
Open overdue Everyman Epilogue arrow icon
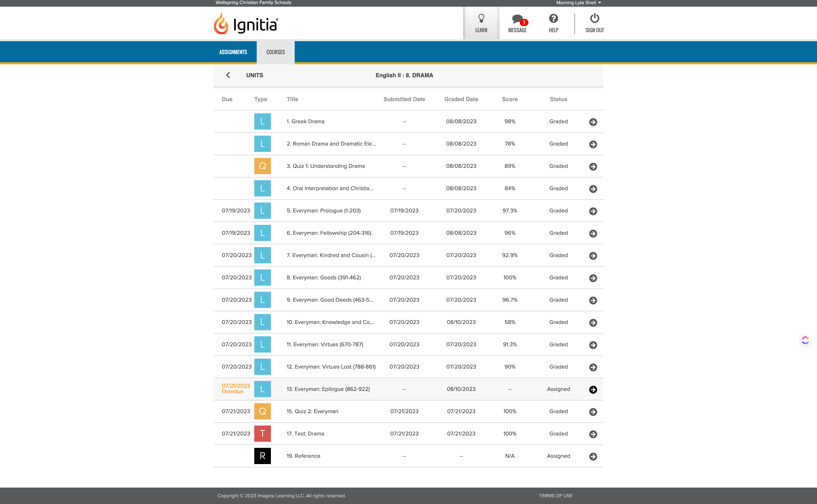(593, 390)
